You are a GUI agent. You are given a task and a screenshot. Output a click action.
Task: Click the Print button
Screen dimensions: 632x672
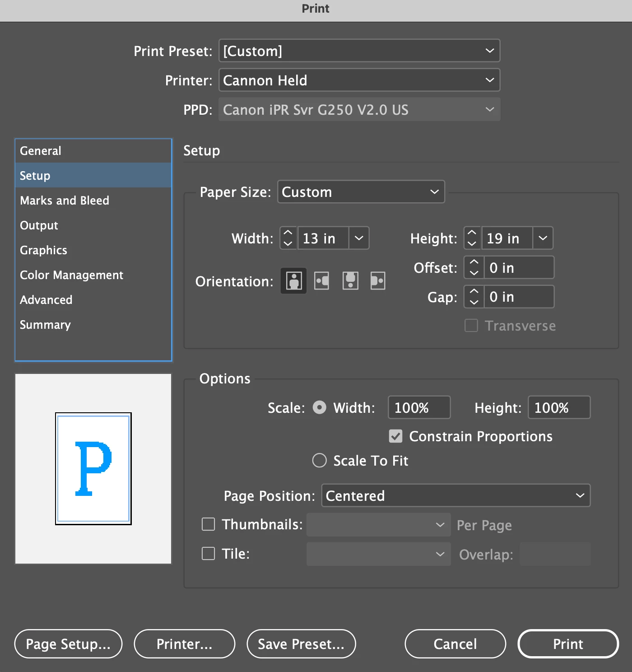tap(568, 644)
